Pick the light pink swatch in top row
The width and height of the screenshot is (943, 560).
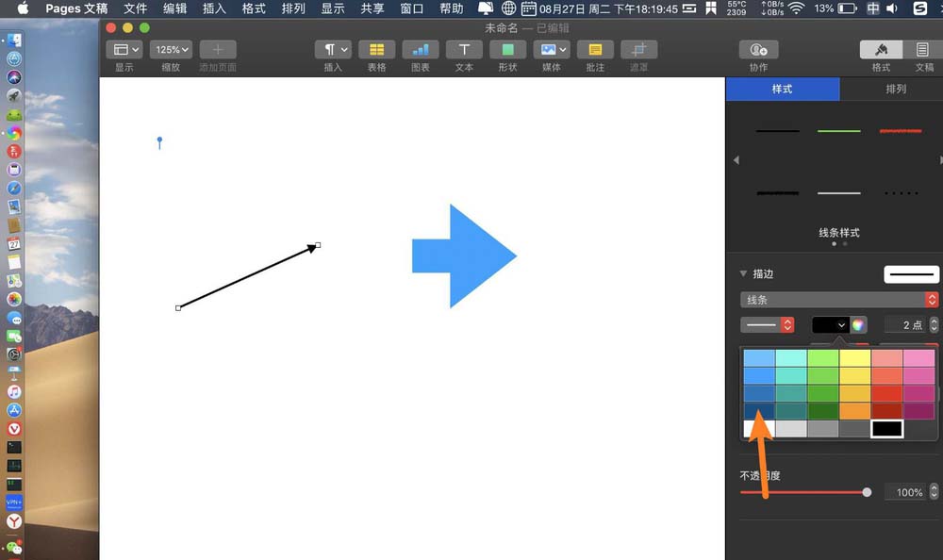pyautogui.click(x=918, y=358)
